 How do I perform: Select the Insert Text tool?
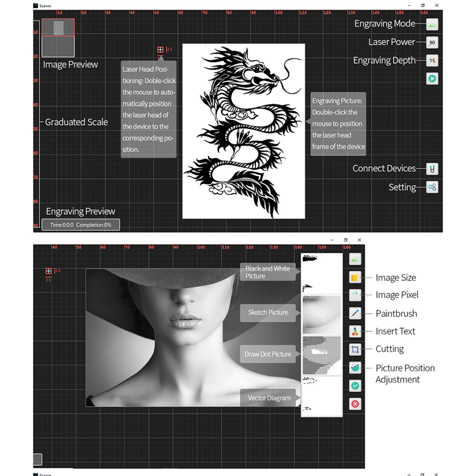[x=355, y=331]
